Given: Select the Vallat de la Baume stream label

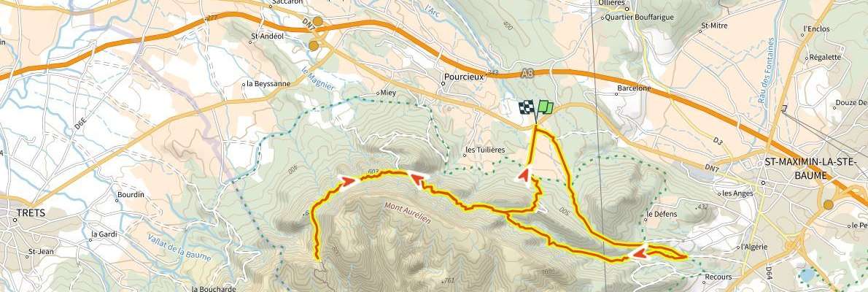Looking at the screenshot, I should click(x=180, y=247).
